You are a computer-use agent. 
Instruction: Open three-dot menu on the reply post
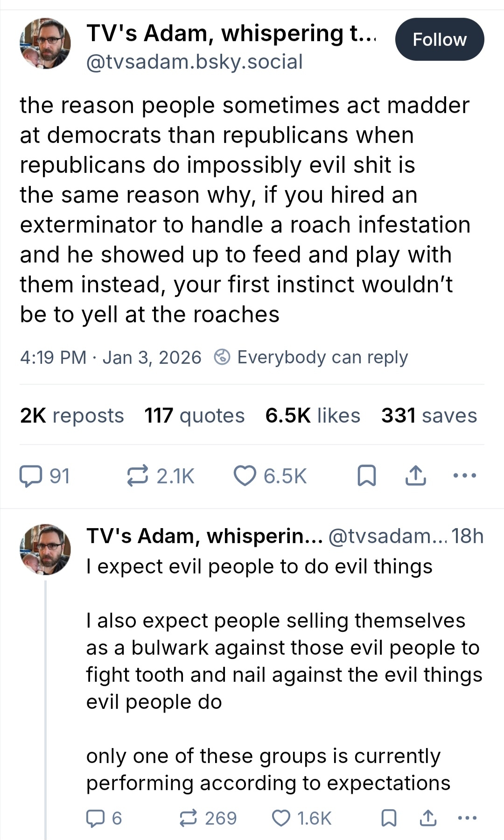(x=468, y=818)
